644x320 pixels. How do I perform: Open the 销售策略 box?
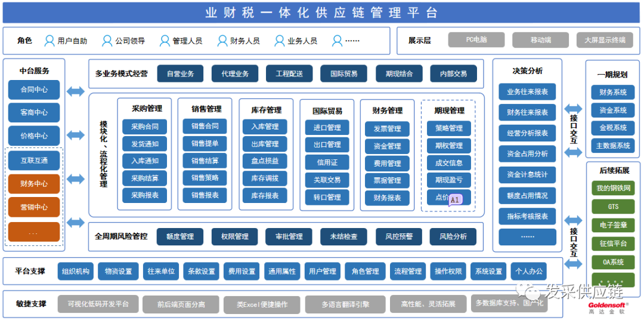(205, 178)
